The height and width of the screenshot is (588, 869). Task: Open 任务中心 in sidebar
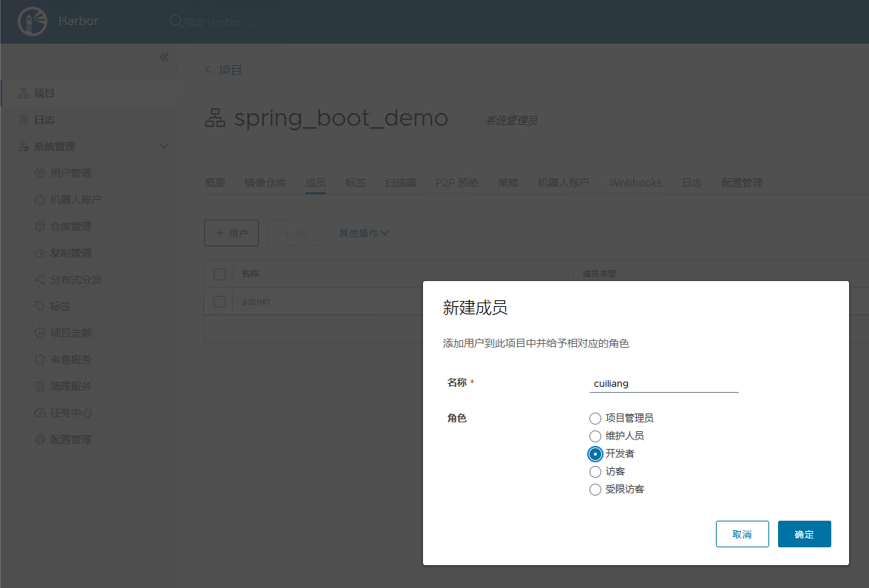[x=71, y=412]
